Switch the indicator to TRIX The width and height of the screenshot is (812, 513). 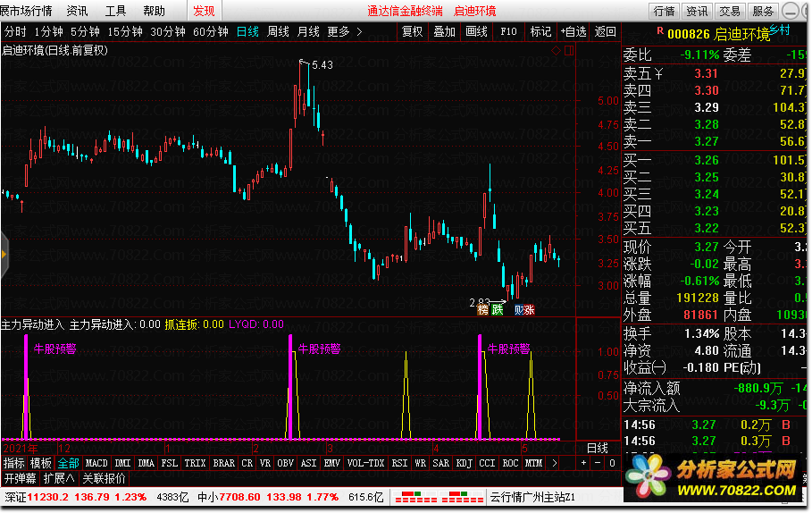(x=195, y=463)
